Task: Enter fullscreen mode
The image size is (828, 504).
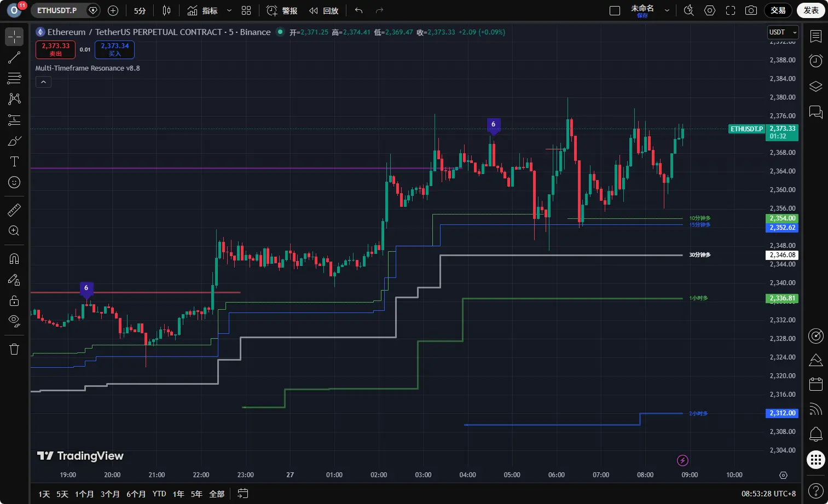Action: pos(731,10)
